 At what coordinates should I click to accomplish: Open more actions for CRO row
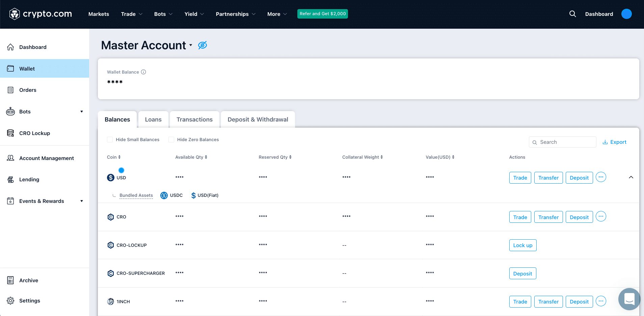coord(601,216)
